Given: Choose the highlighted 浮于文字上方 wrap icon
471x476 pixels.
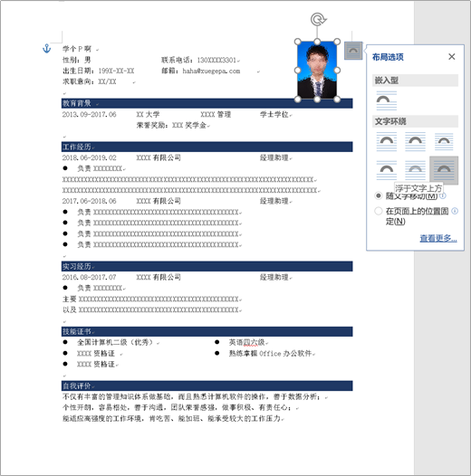Looking at the screenshot, I should 444,170.
